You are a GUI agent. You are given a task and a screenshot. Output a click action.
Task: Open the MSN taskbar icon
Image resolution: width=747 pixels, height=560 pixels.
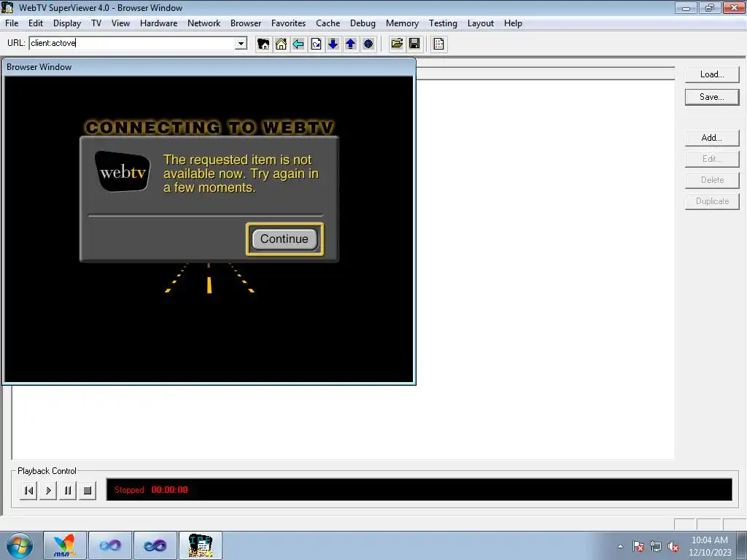pos(65,545)
